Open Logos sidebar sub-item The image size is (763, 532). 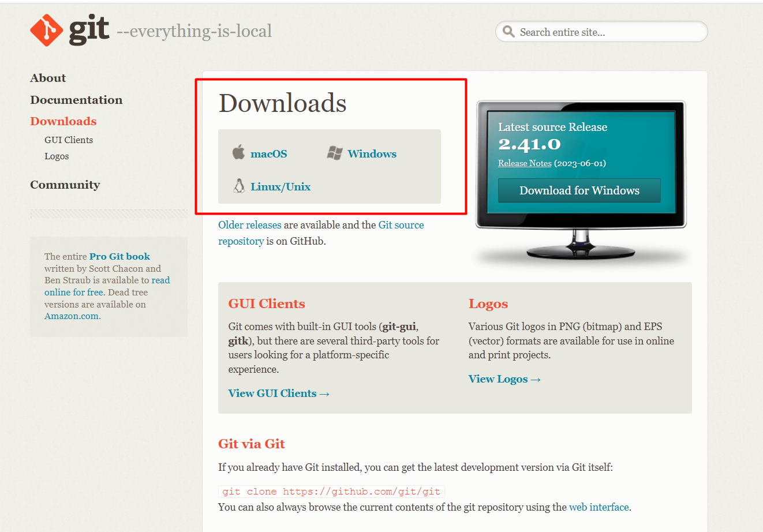[x=57, y=156]
